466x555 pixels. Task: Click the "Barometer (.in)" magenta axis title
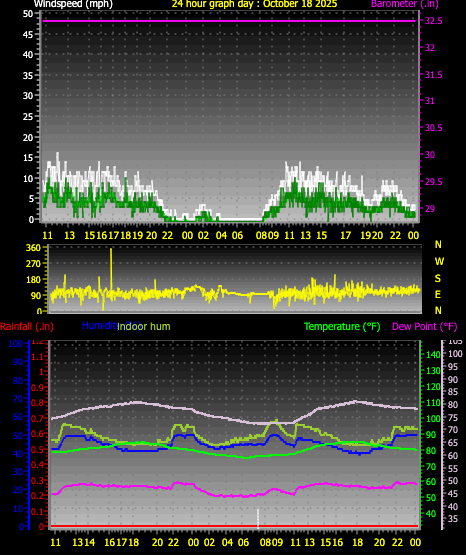(405, 4)
